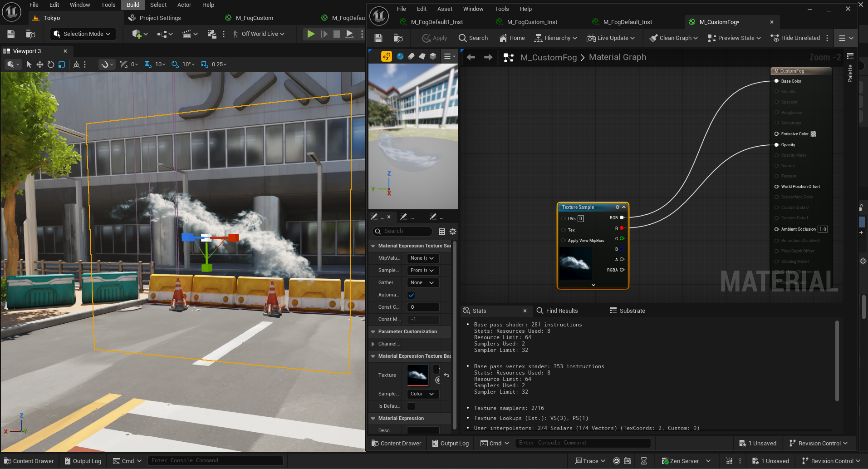Image resolution: width=868 pixels, height=469 pixels.
Task: Open the MipValueMode None dropdown
Action: [x=423, y=258]
